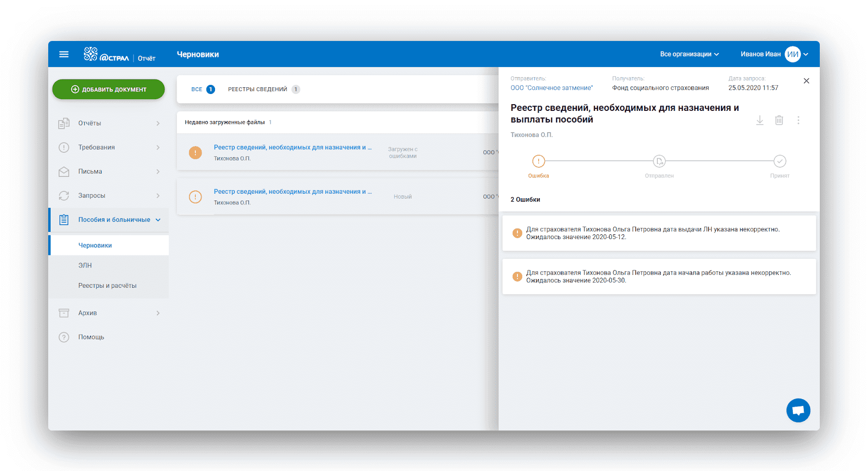Switch to the РЕЕСТРЫ СВЕДЕНИЙ tab

264,89
